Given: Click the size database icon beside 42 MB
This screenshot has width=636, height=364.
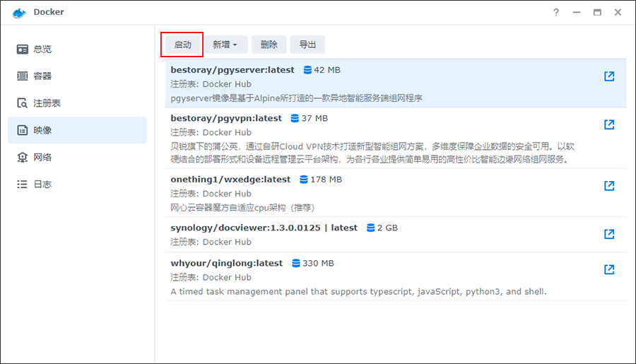Looking at the screenshot, I should [307, 70].
